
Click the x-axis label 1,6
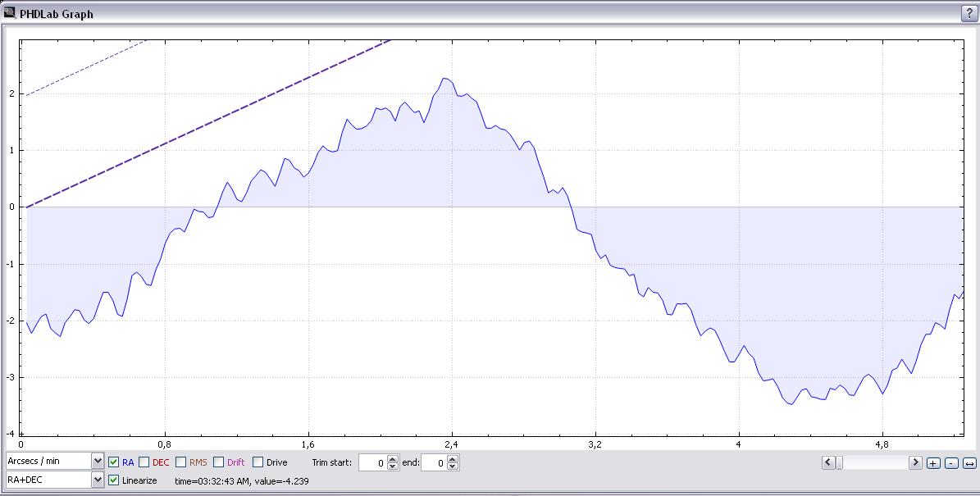[308, 445]
